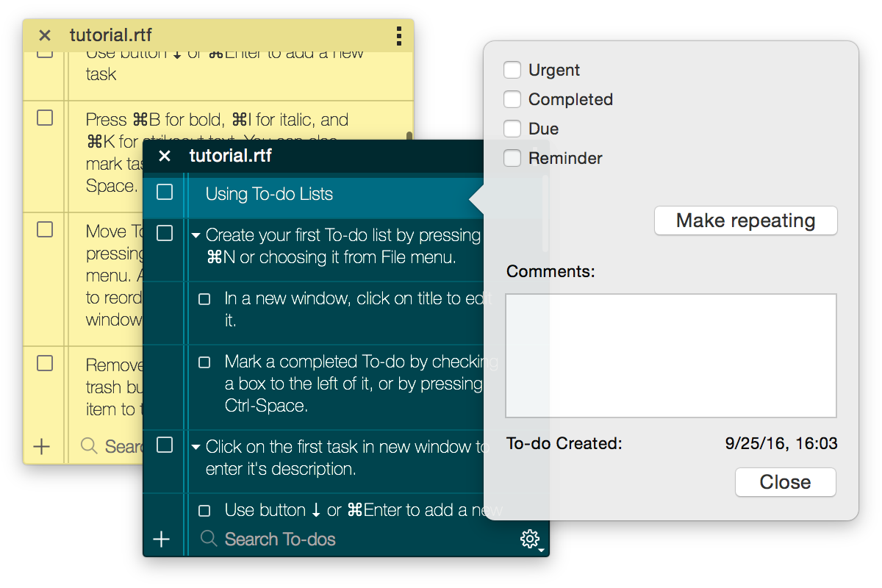Toggle the Due checkbox
This screenshot has width=882, height=588.
pos(512,129)
